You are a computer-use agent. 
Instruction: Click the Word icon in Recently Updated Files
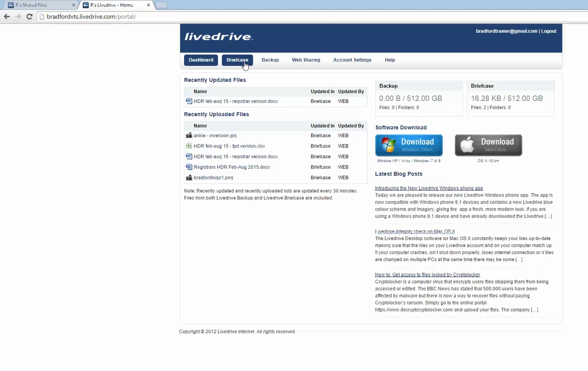pos(189,101)
